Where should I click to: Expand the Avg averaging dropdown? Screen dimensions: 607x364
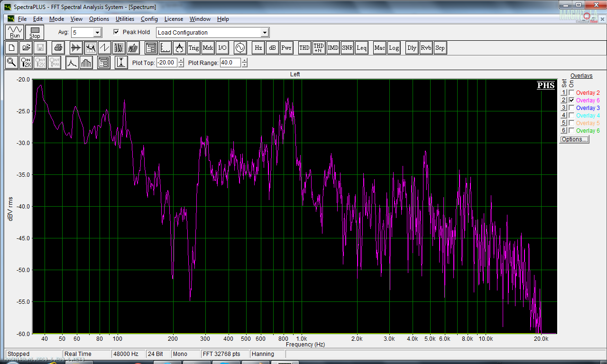click(97, 33)
